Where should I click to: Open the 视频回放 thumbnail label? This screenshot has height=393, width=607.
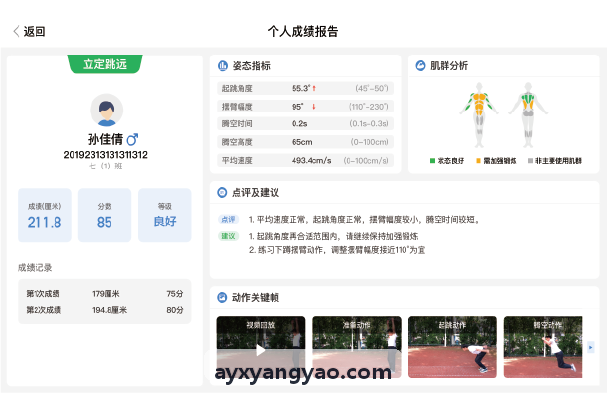point(261,325)
